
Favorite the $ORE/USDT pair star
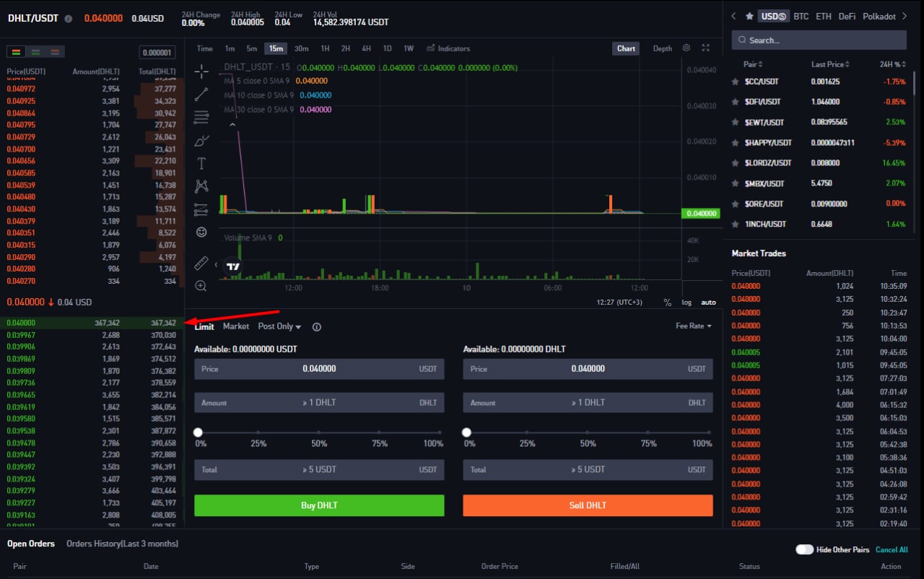tap(736, 204)
